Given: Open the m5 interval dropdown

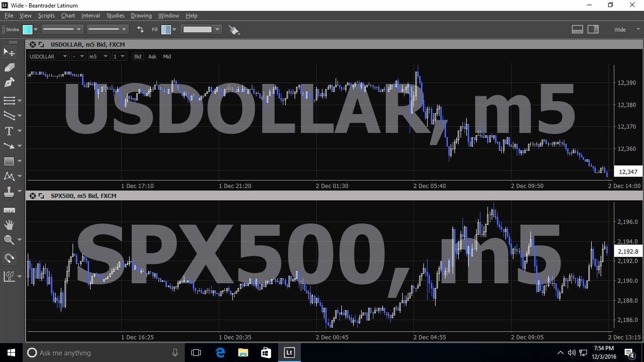Looking at the screenshot, I should 99,57.
